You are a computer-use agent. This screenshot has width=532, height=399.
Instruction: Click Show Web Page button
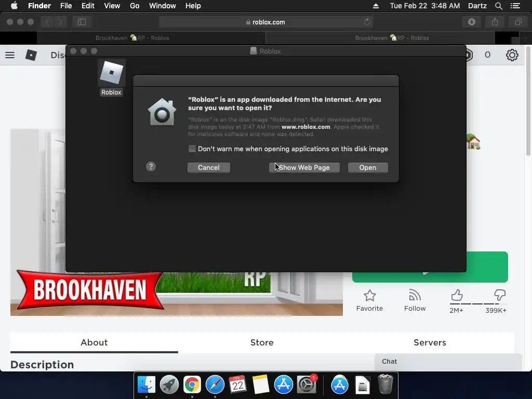point(304,168)
